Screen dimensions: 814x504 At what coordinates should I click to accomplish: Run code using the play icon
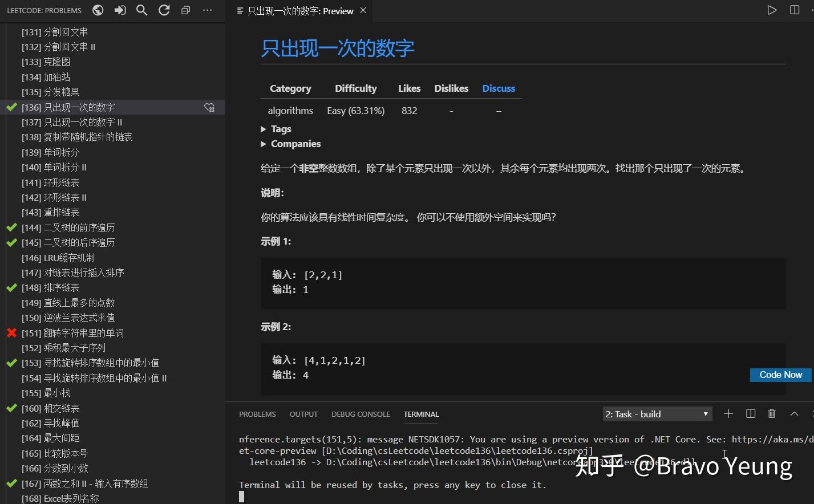pos(772,9)
